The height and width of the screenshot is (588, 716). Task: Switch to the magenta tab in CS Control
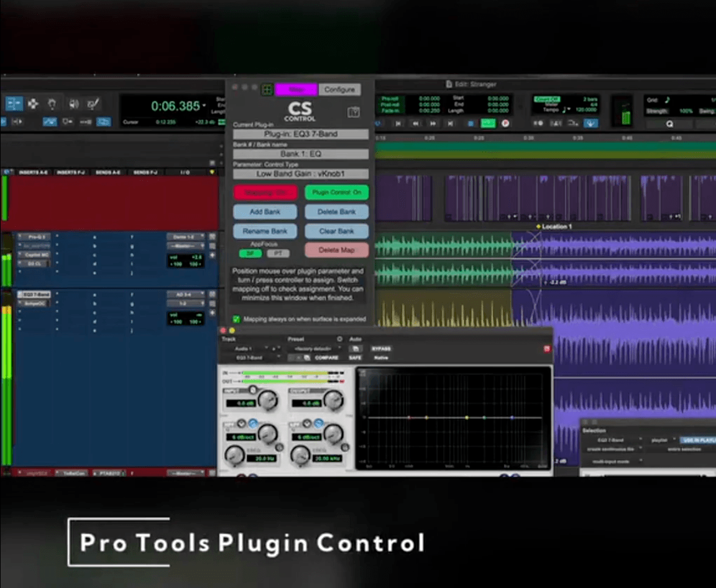tap(296, 90)
